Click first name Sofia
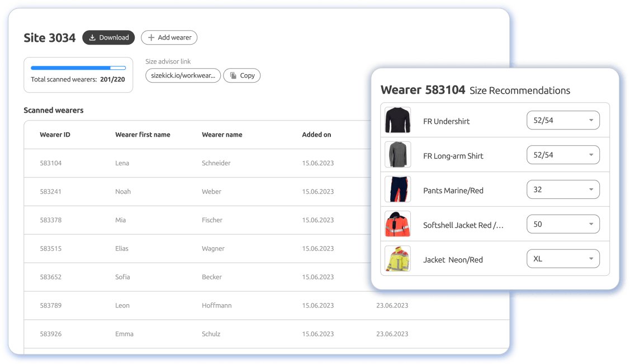 (x=122, y=277)
